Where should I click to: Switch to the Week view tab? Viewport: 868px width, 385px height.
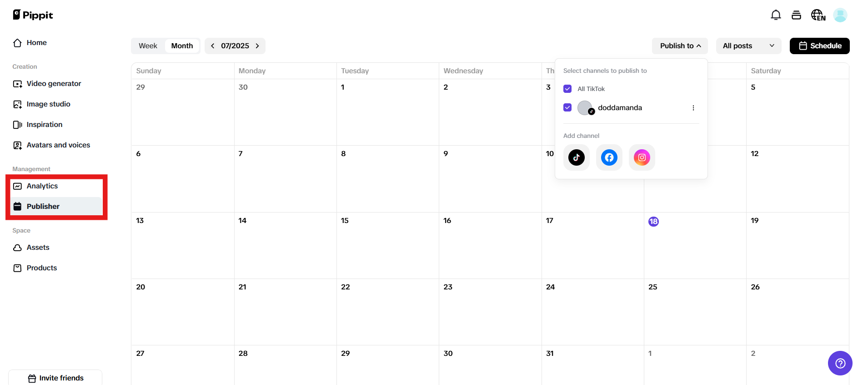pyautogui.click(x=148, y=46)
